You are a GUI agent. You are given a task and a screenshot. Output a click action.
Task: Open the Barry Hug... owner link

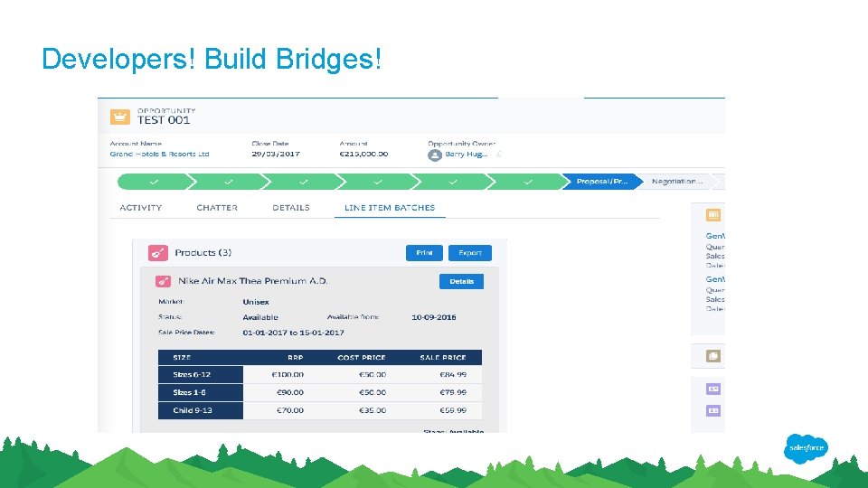467,154
